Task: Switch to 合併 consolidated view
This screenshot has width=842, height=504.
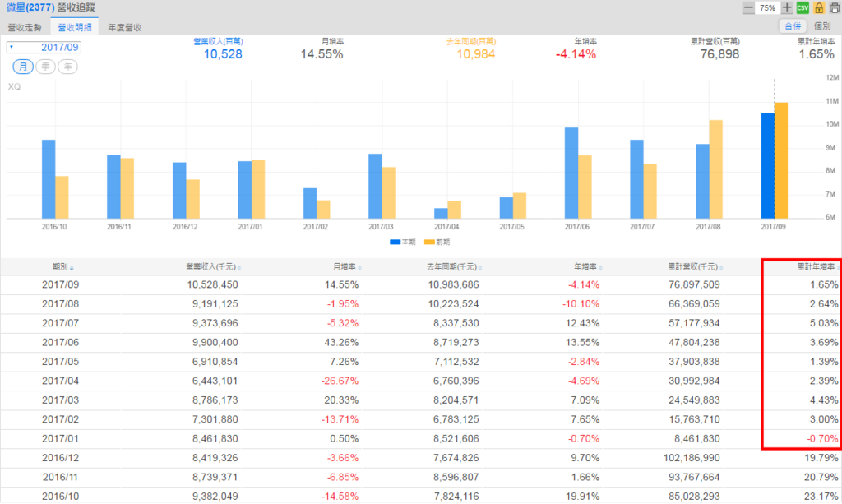Action: point(793,25)
